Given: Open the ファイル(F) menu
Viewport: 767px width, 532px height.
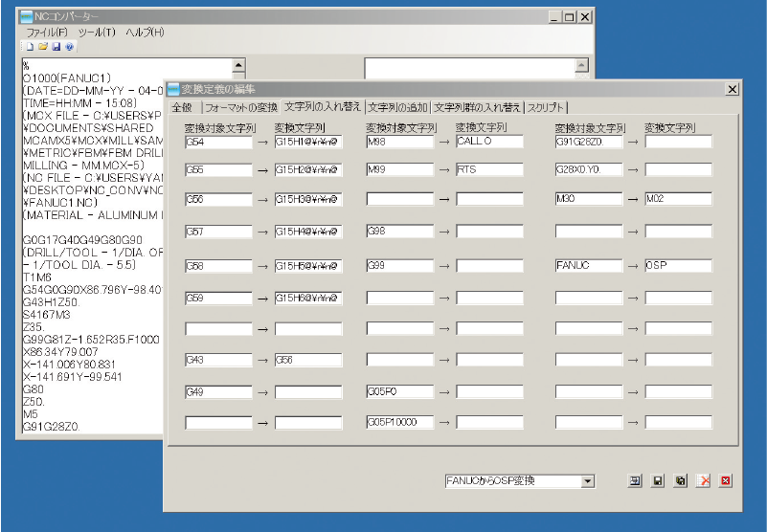Looking at the screenshot, I should pos(47,33).
